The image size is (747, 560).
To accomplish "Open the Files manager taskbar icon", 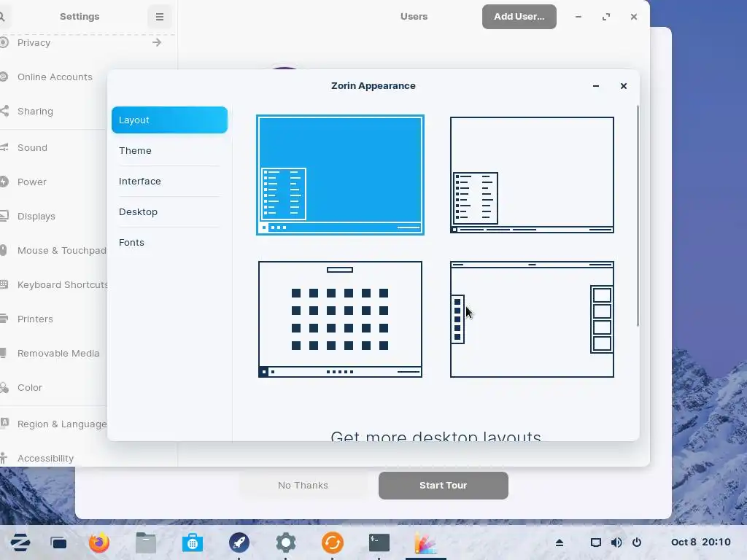I will [x=146, y=542].
